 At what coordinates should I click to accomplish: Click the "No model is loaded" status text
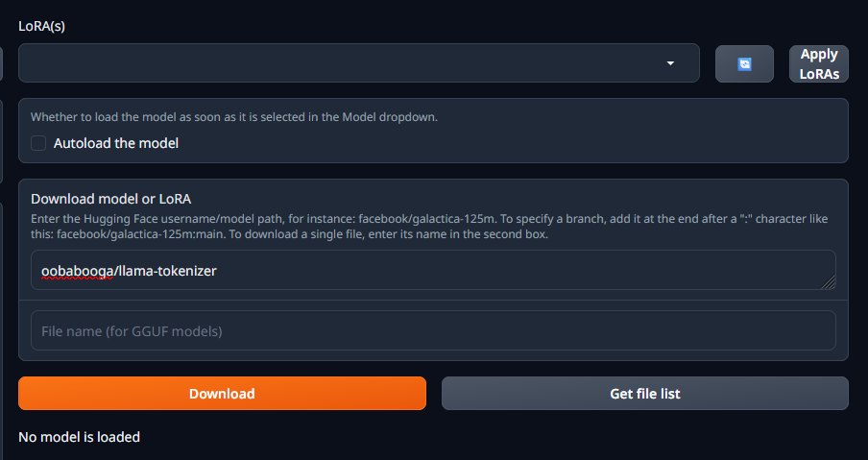[79, 437]
